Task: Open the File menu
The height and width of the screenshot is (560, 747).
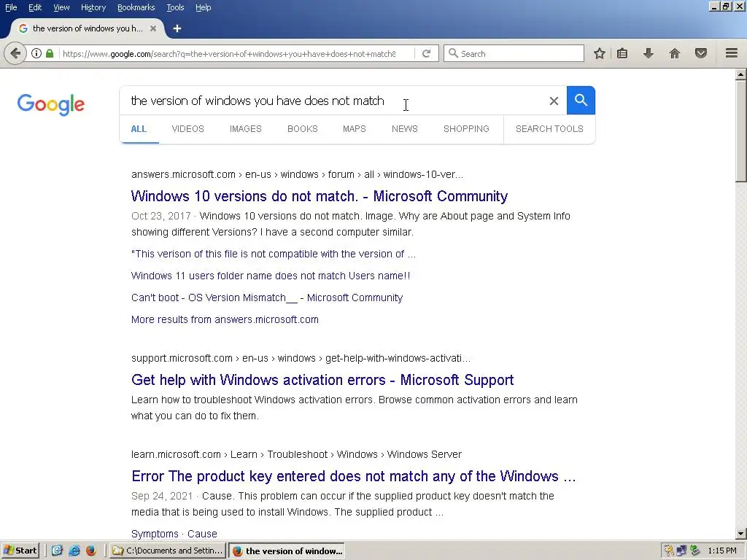Action: pos(11,7)
